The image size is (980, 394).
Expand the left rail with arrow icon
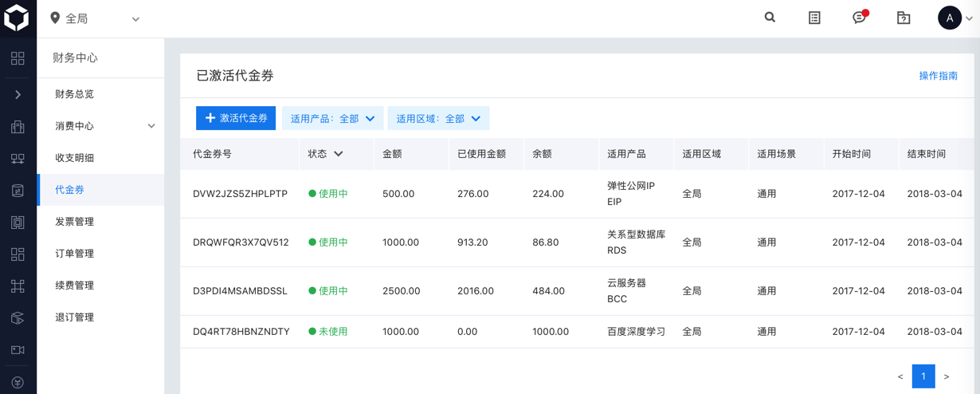pos(18,94)
